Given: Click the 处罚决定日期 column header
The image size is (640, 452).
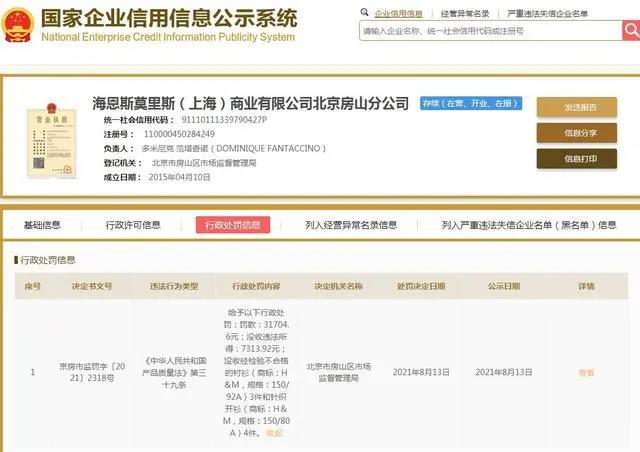Looking at the screenshot, I should (x=421, y=286).
